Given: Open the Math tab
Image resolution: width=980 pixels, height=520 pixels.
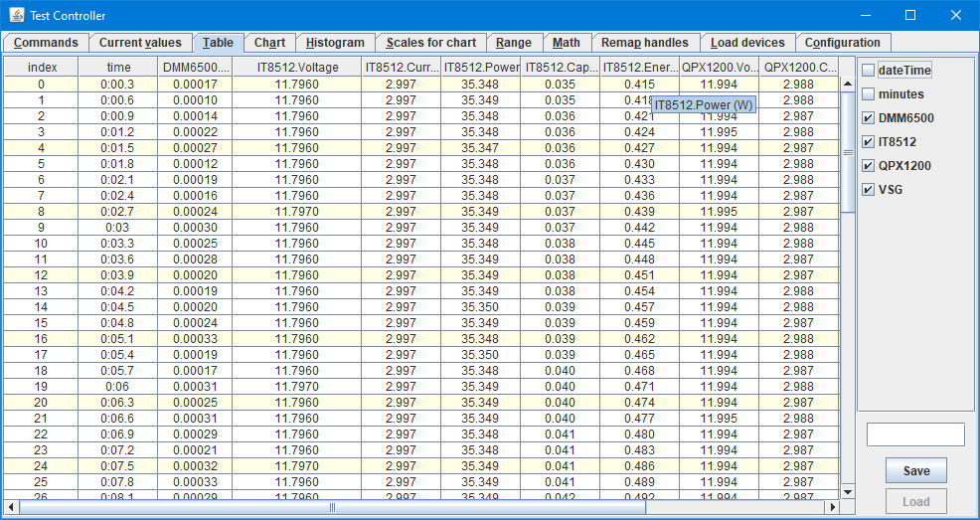Looking at the screenshot, I should [567, 43].
